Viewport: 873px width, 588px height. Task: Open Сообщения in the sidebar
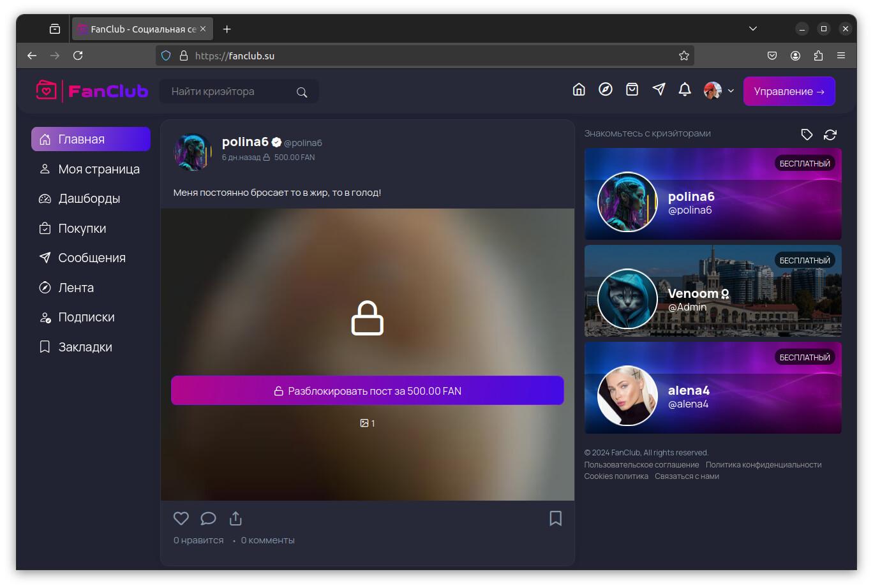pyautogui.click(x=91, y=258)
